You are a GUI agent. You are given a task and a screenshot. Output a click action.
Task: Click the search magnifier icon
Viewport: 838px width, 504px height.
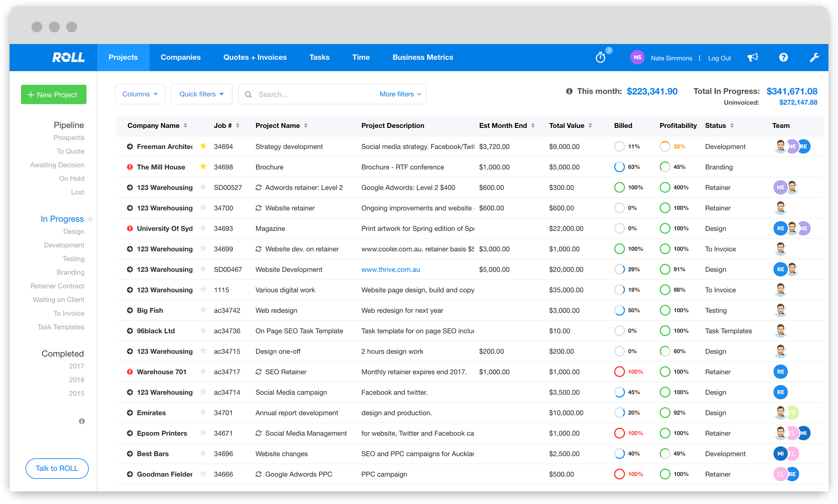(x=248, y=94)
